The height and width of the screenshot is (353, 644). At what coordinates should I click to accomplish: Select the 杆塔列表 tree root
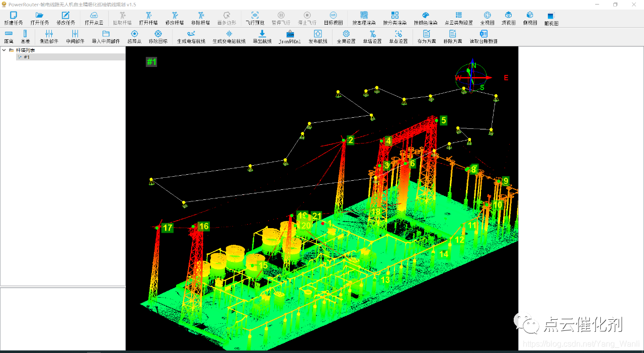25,50
